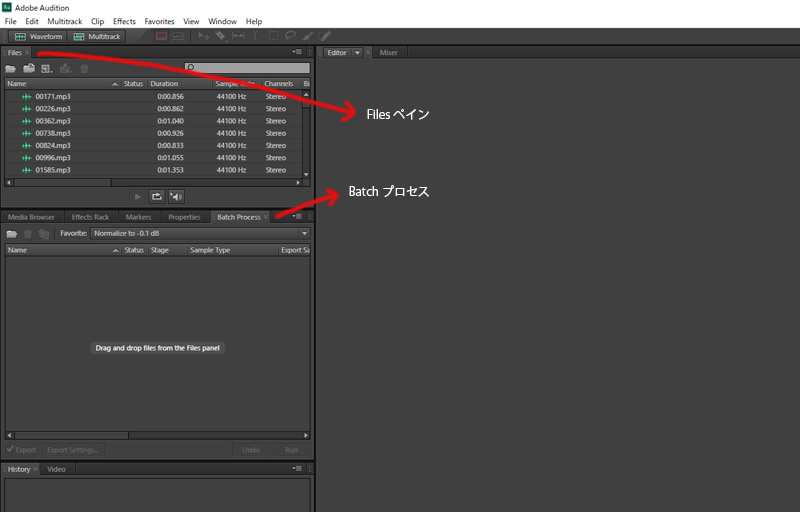Screen dimensions: 800x512
Task: Select file 00226.mp3
Action: point(154,109)
